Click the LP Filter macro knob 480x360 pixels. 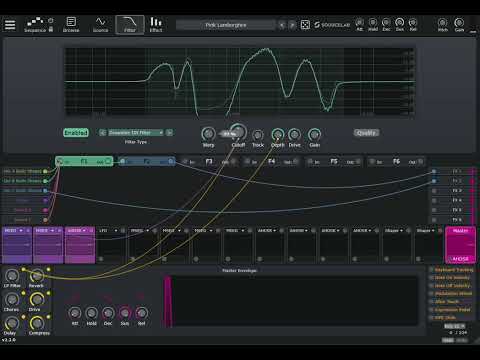(x=12, y=276)
